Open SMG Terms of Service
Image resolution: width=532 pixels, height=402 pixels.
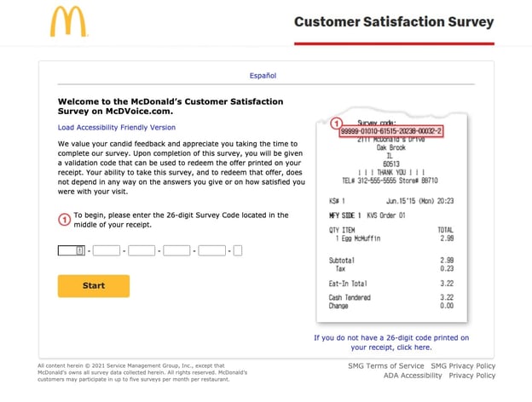[386, 365]
